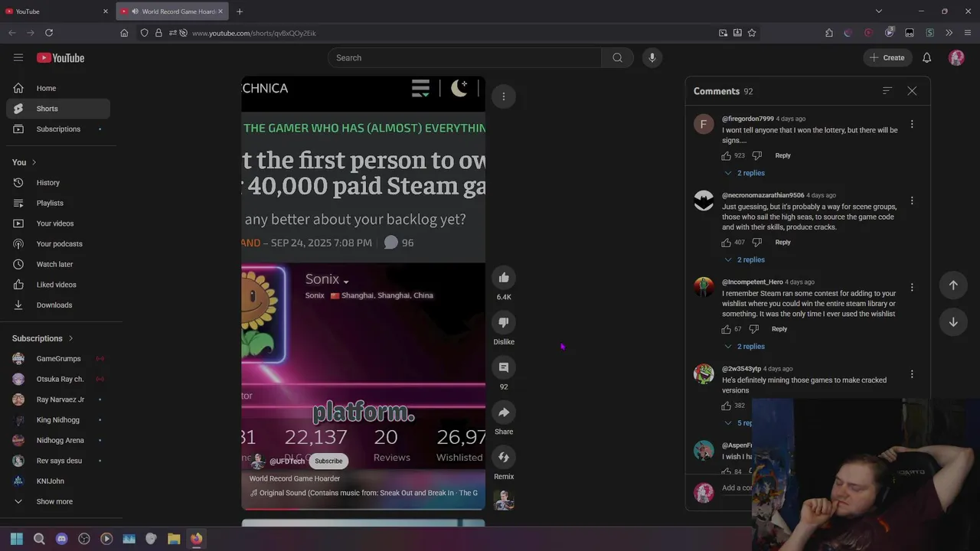Open the options menu for @2w3543ytp's comment
This screenshot has width=980, height=551.
click(x=912, y=374)
